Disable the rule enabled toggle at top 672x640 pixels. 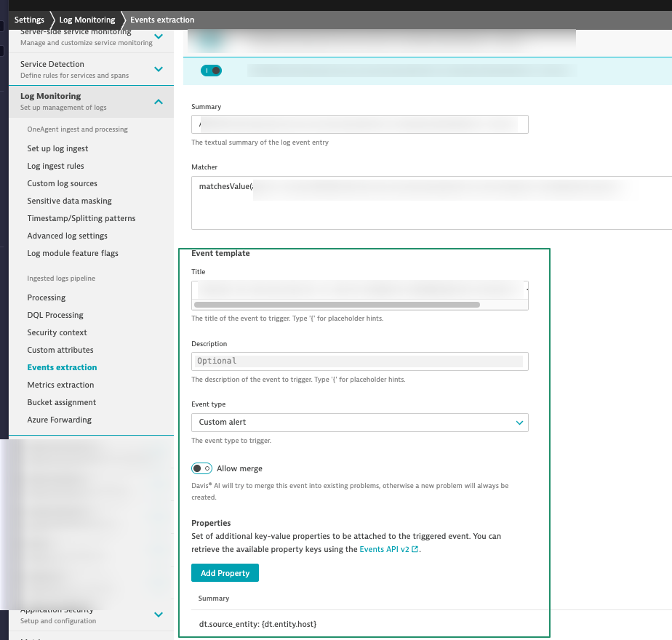point(211,71)
